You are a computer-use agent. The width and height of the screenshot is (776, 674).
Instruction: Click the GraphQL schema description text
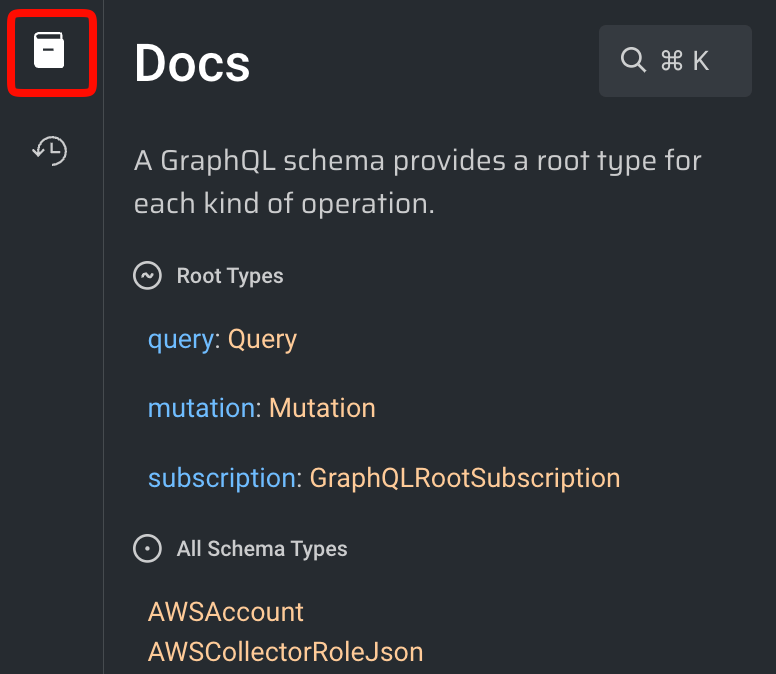click(x=417, y=182)
